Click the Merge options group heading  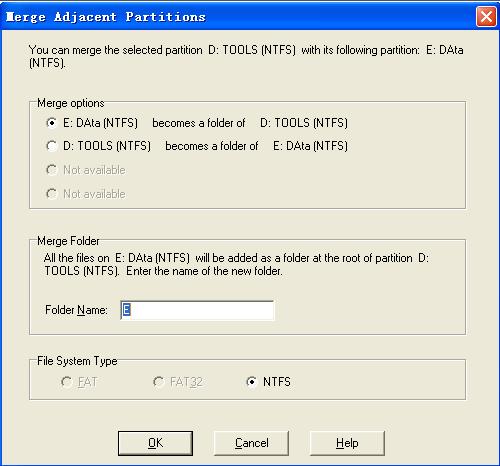tap(71, 103)
